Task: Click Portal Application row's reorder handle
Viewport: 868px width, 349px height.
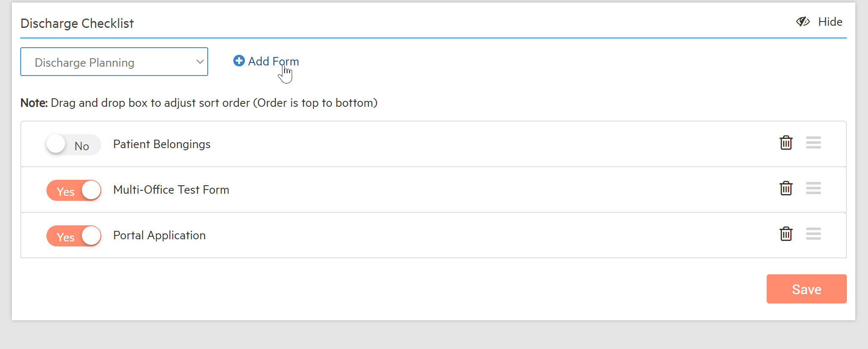Action: (813, 234)
